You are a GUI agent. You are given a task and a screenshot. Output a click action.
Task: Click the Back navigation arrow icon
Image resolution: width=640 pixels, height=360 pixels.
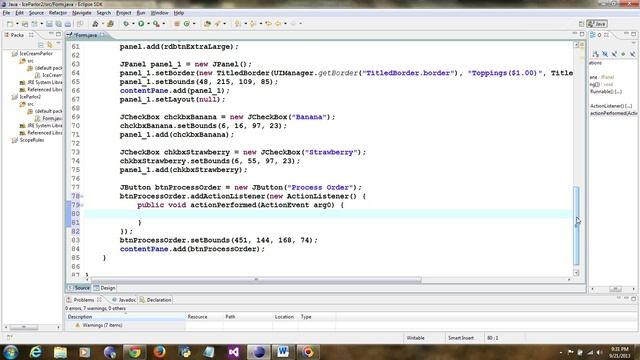(278, 24)
